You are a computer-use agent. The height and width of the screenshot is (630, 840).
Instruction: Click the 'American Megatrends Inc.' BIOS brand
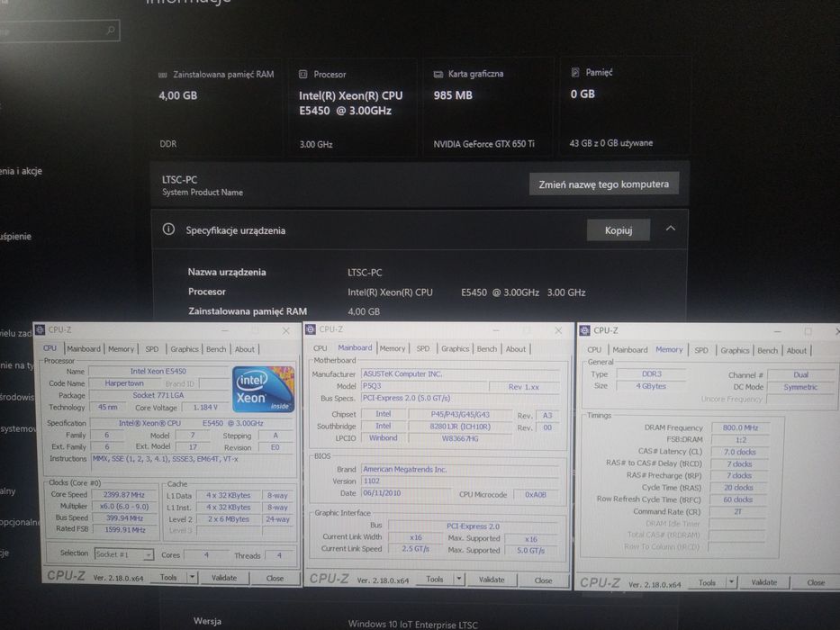tap(460, 469)
